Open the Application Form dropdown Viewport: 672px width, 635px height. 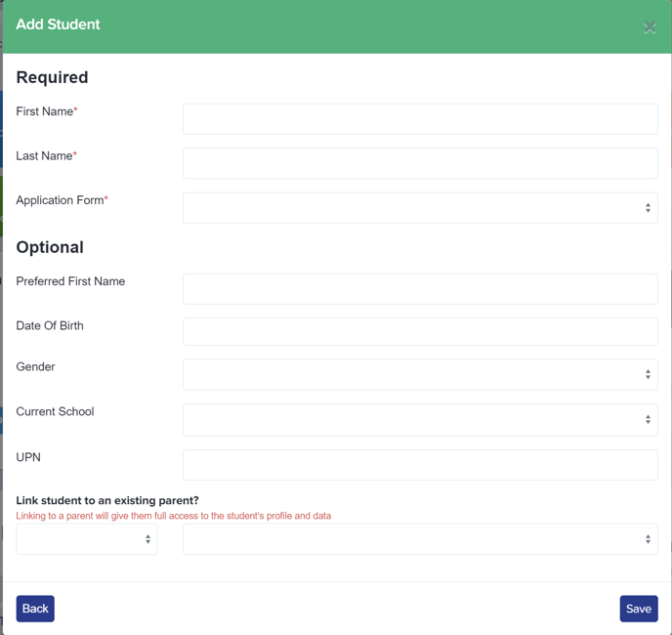point(420,208)
